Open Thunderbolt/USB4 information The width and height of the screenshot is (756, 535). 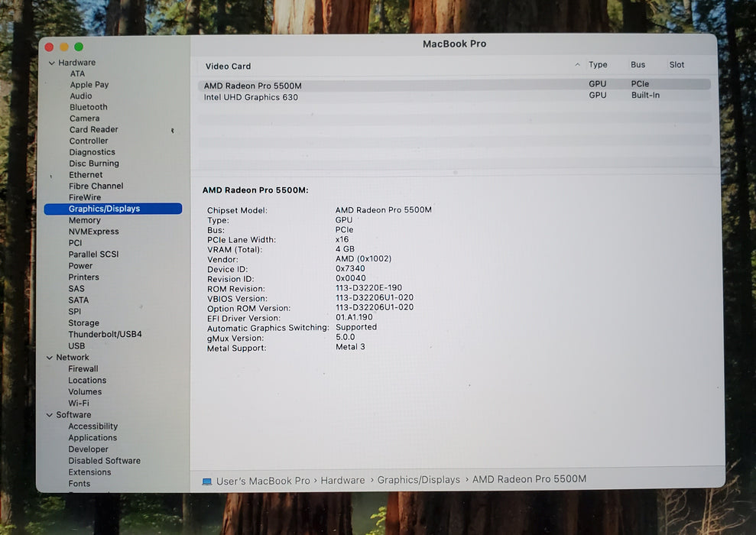pos(105,335)
